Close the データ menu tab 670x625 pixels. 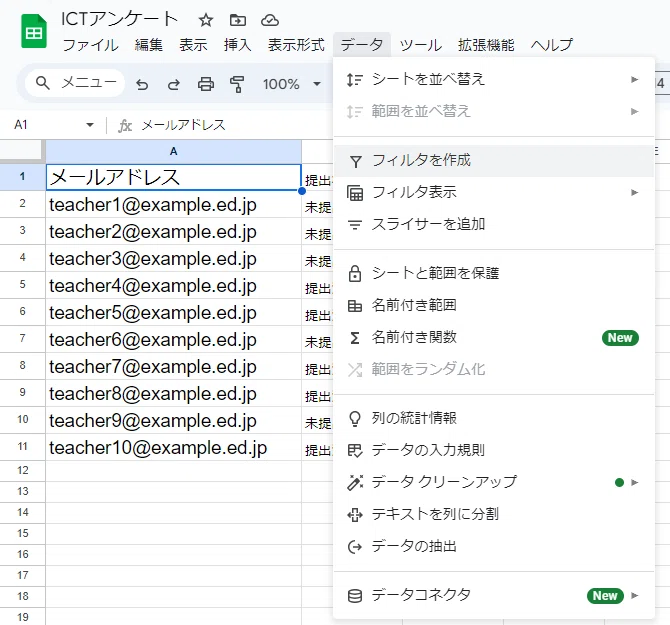pos(362,45)
